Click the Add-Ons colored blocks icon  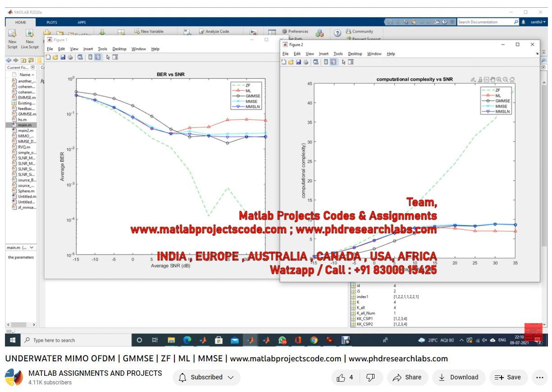[x=319, y=33]
